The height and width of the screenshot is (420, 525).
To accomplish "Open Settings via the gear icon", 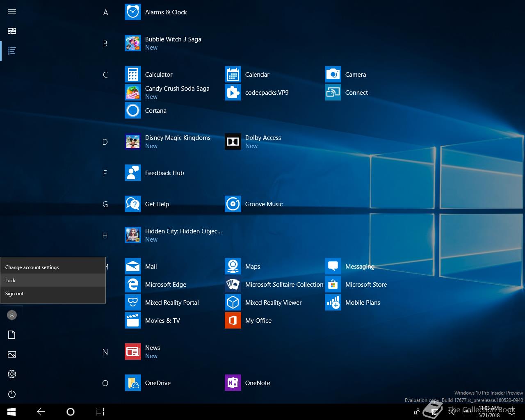I will (12, 374).
